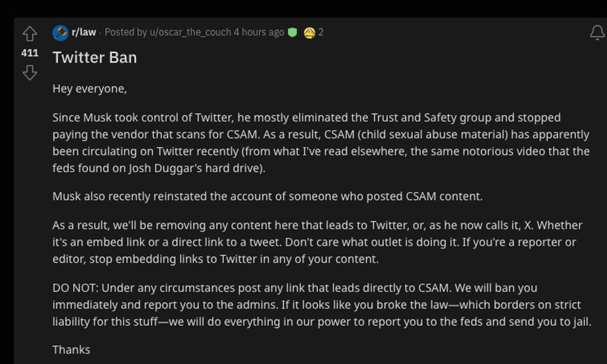Click the 411 vote score

pyautogui.click(x=29, y=53)
